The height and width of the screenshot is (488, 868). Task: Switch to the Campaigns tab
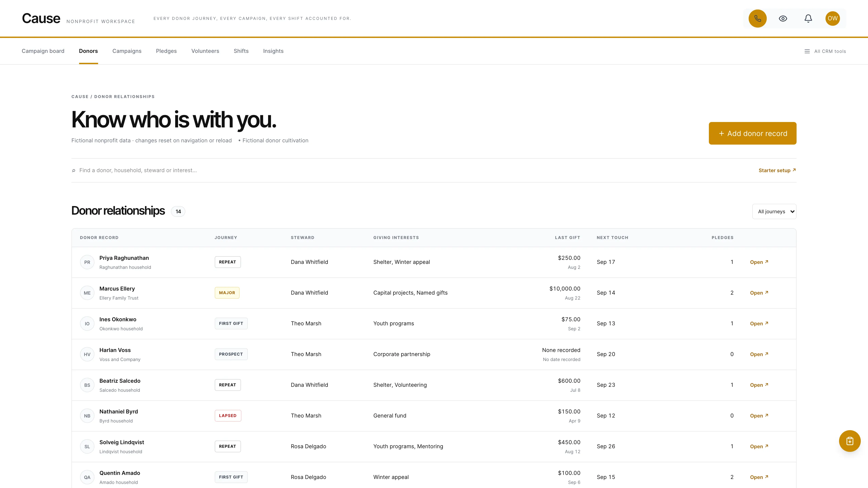127,51
